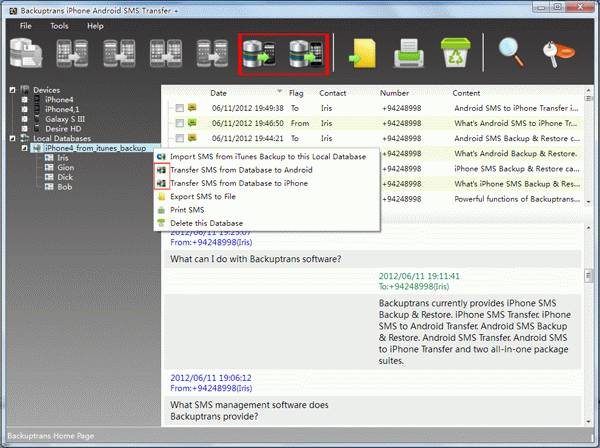The width and height of the screenshot is (600, 448).
Task: Click the local database backup toolbar icon
Action: pyautogui.click(x=26, y=54)
